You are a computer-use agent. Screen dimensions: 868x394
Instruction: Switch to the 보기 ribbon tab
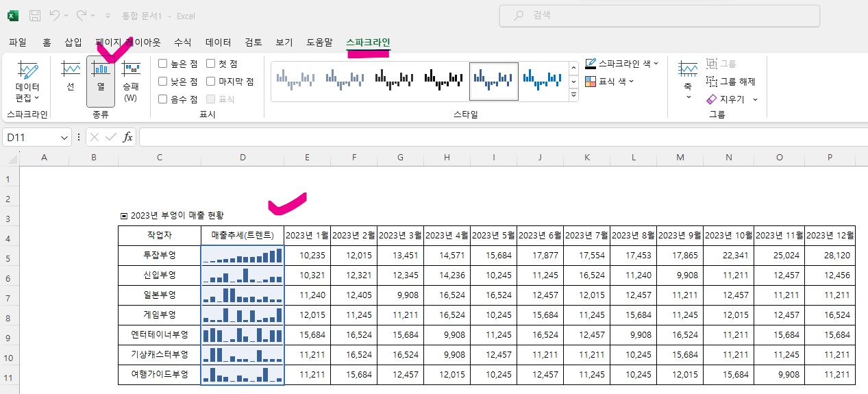tap(284, 42)
